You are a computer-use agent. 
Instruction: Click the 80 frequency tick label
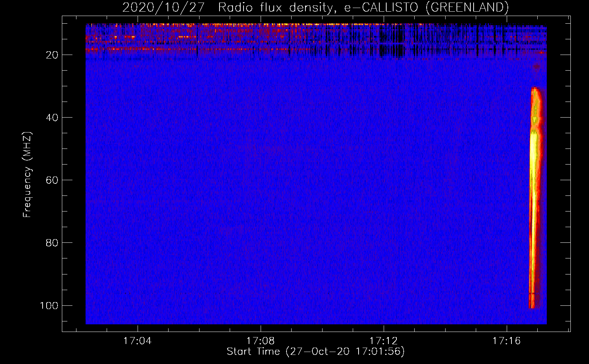[52, 243]
